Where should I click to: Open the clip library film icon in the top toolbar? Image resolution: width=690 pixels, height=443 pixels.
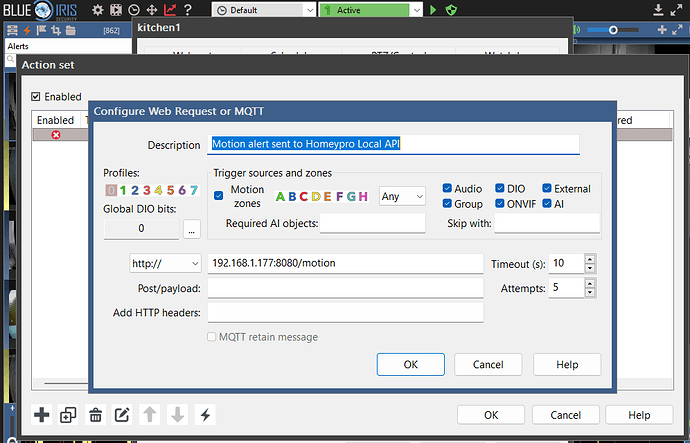116,10
